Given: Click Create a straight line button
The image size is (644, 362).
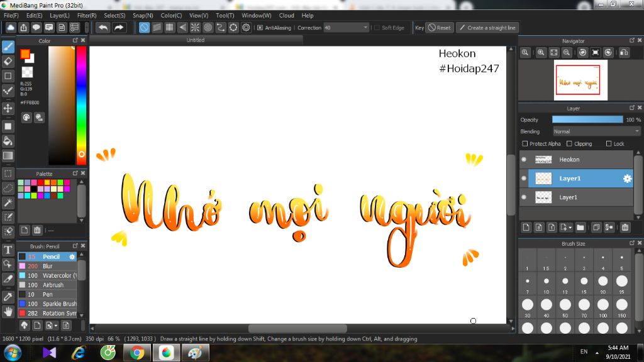Looking at the screenshot, I should [487, 28].
